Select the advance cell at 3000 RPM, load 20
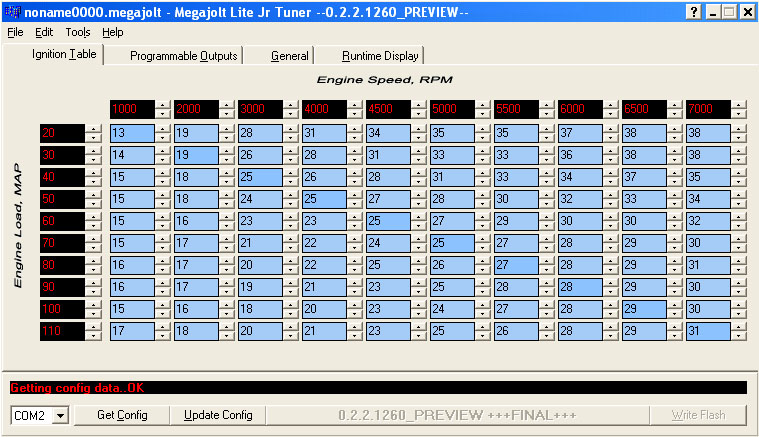Viewport: 759px width, 437px height. coord(260,133)
